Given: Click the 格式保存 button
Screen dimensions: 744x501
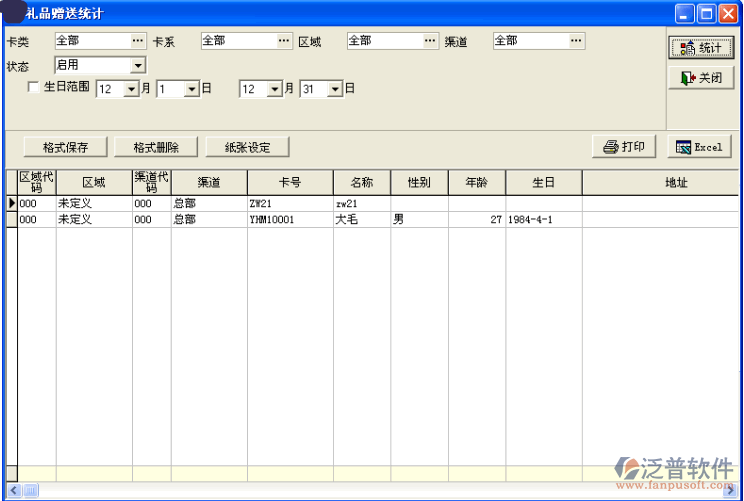Looking at the screenshot, I should 66,147.
